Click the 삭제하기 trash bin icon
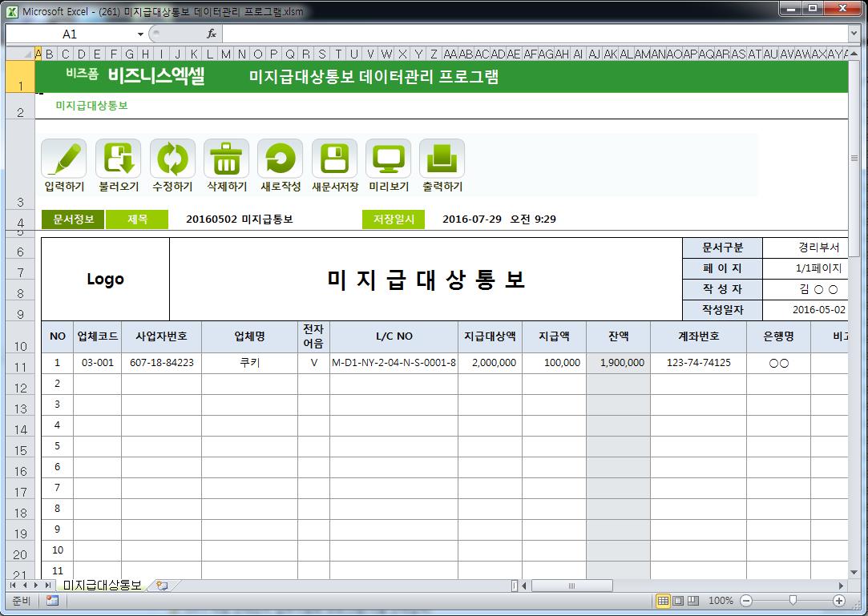Image resolution: width=868 pixels, height=616 pixels. pyautogui.click(x=226, y=159)
